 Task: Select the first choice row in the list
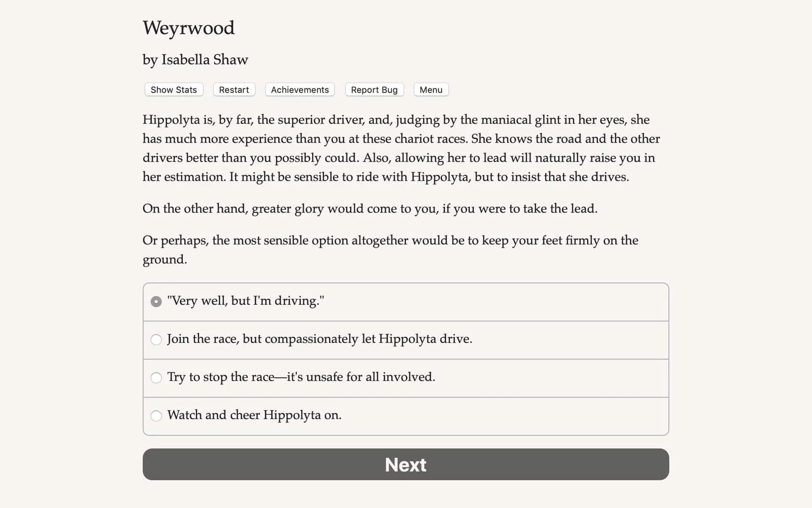(405, 301)
